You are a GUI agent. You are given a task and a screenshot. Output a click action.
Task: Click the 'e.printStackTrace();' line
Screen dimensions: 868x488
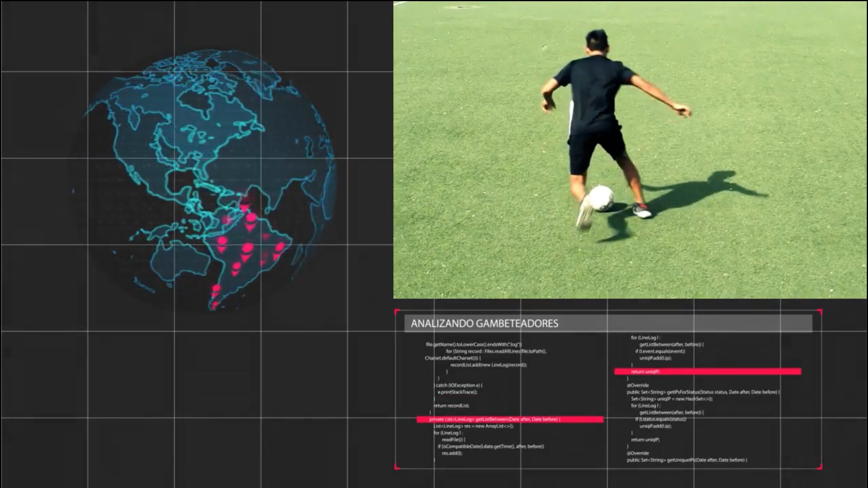pyautogui.click(x=458, y=392)
